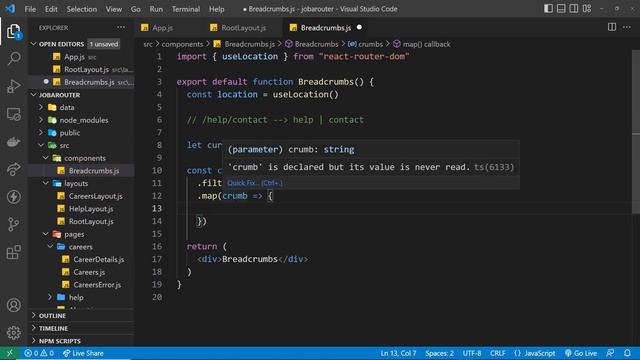Click Quick Fix link in hover tooltip
The height and width of the screenshot is (360, 640).
tap(255, 183)
